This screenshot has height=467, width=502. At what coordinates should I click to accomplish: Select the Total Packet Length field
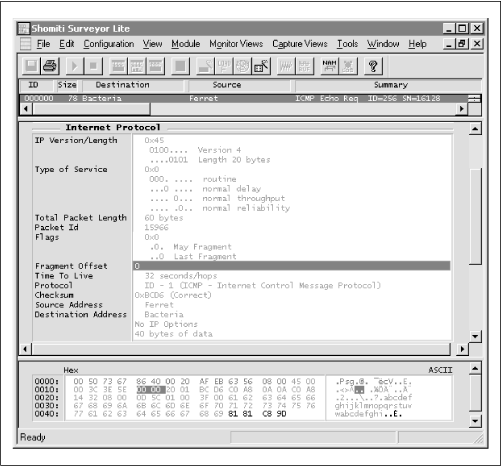point(81,218)
